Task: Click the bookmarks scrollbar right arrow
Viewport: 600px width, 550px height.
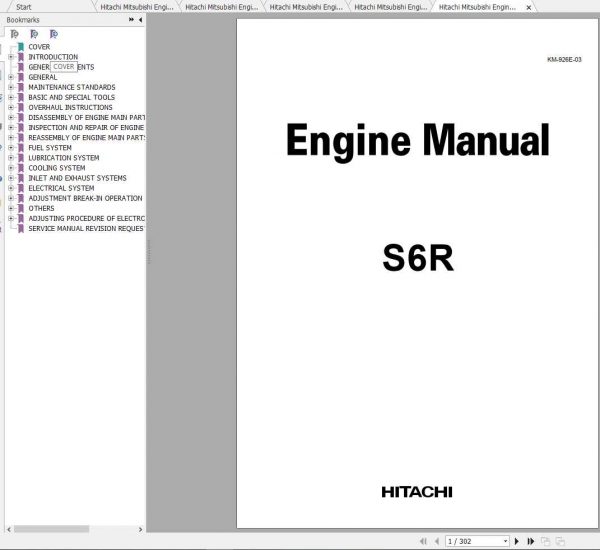Action: [x=140, y=529]
